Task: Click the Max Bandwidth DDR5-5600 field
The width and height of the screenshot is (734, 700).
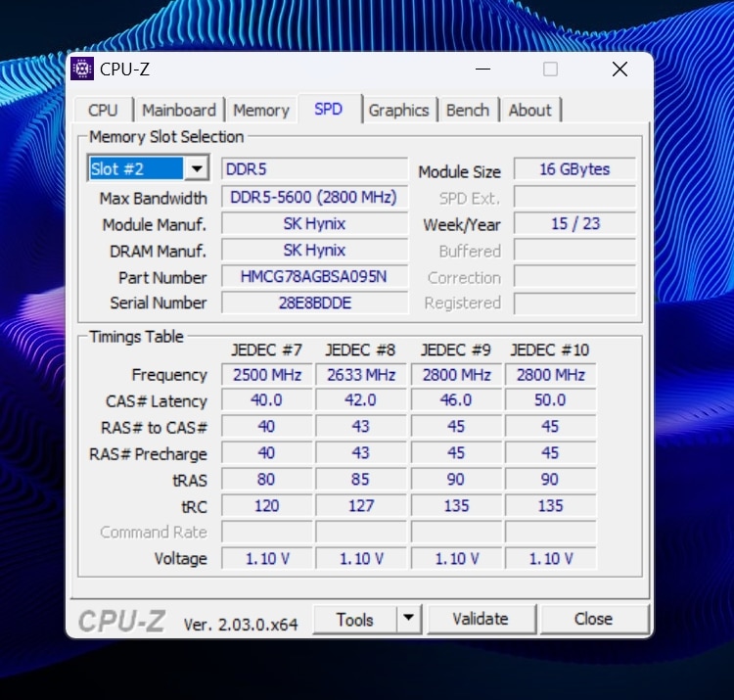Action: 314,198
